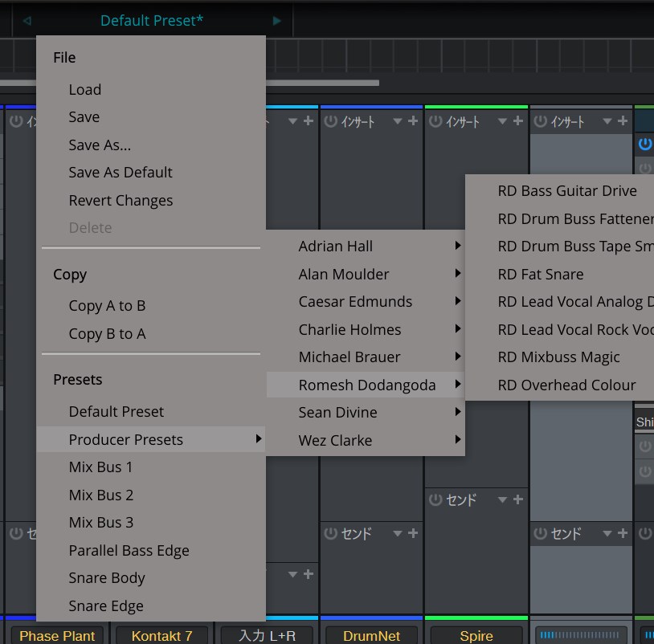Click power icon on leftmost channel's insert header
Image resolution: width=654 pixels, height=644 pixels.
coord(15,121)
